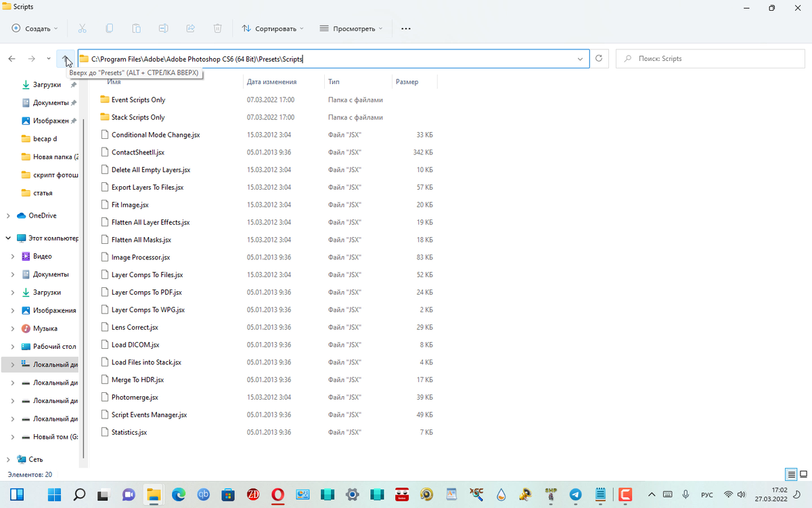812x508 pixels.
Task: Open qBittorrent icon on taskbar
Action: (x=203, y=494)
